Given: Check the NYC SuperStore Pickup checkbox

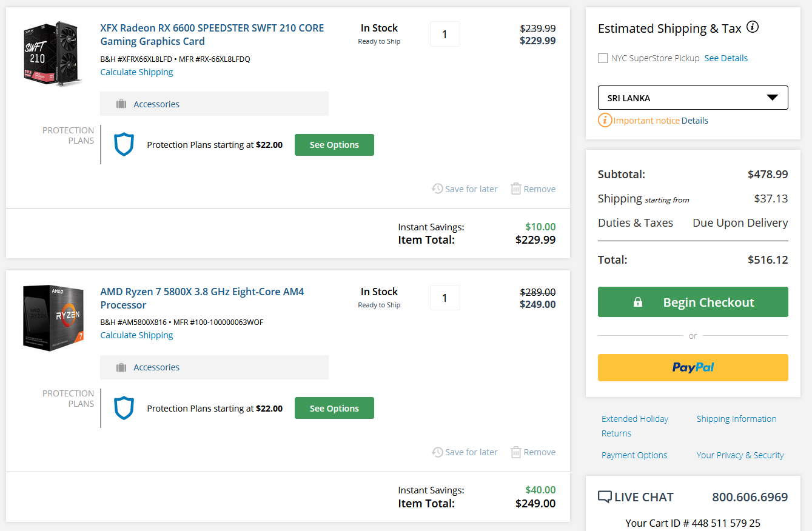Looking at the screenshot, I should pyautogui.click(x=603, y=58).
